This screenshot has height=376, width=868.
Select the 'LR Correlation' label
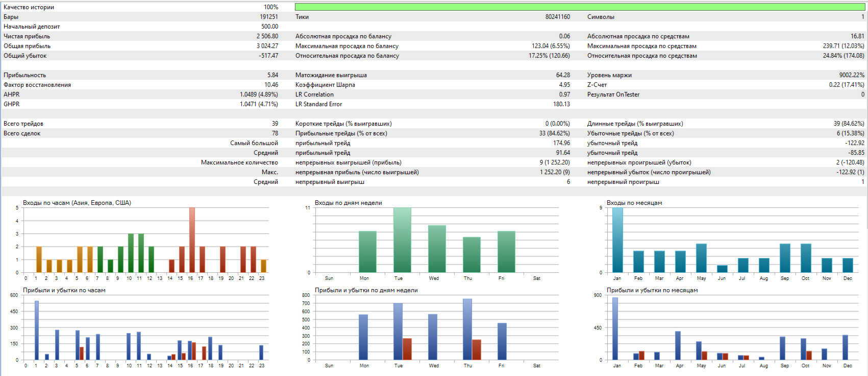pos(314,95)
